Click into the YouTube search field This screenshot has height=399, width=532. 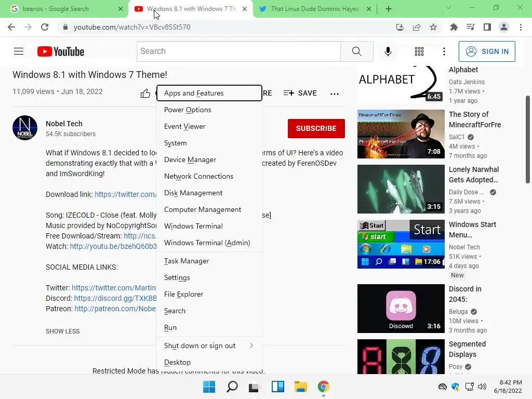(x=238, y=51)
